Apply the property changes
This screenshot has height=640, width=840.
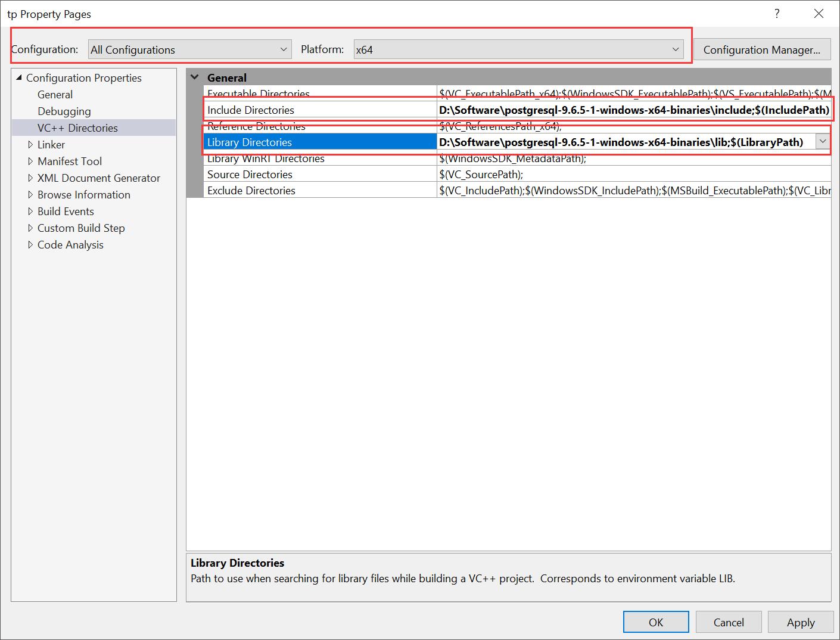pyautogui.click(x=800, y=622)
